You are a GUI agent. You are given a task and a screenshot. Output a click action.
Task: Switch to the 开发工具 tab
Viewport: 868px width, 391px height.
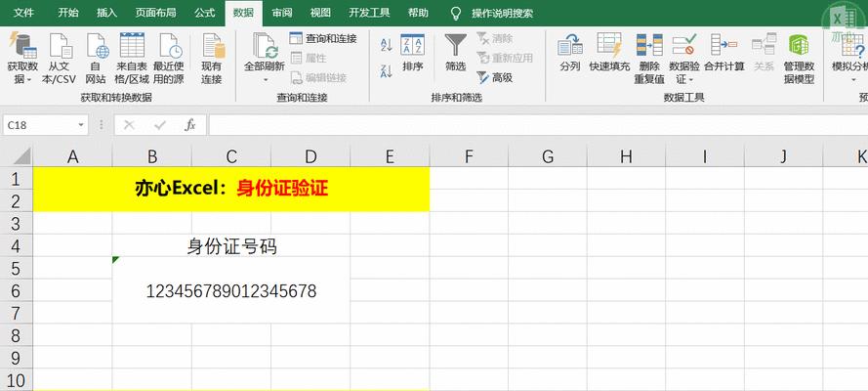coord(369,13)
